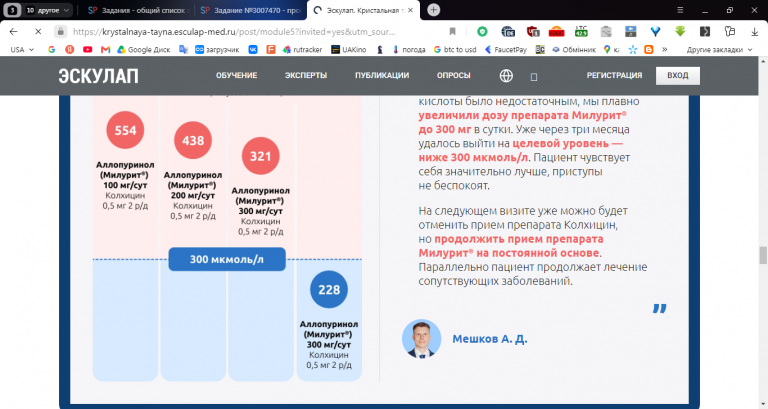Click the small icon beside the globe
768x409 pixels.
pos(534,77)
